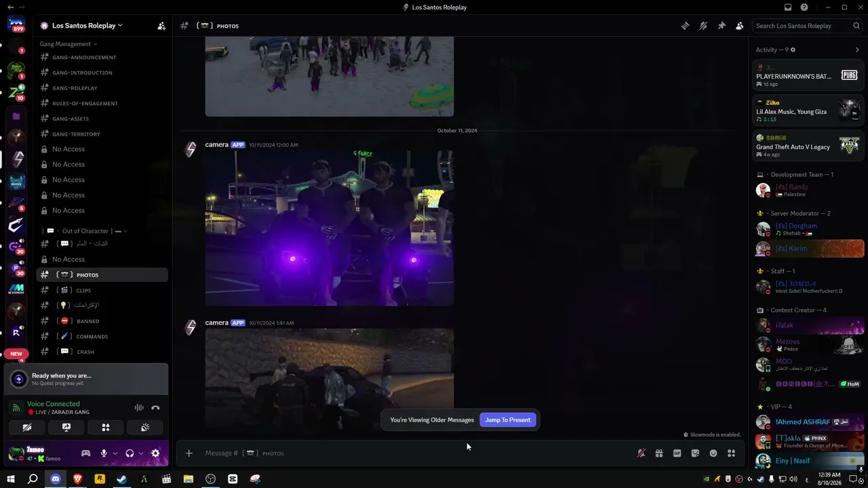The height and width of the screenshot is (488, 868).
Task: Open the apps launcher in the message bar
Action: [731, 453]
